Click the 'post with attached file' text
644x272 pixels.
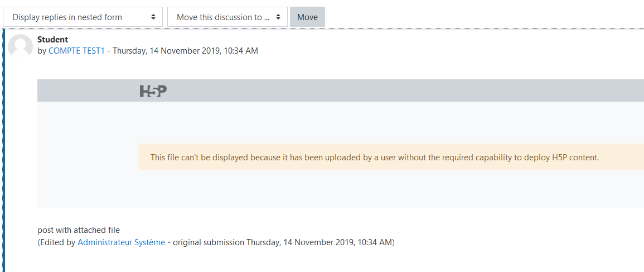coord(79,230)
